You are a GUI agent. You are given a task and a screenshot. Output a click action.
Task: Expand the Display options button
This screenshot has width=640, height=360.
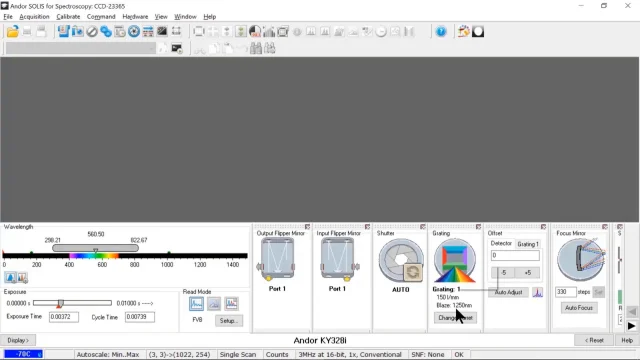tap(18, 340)
